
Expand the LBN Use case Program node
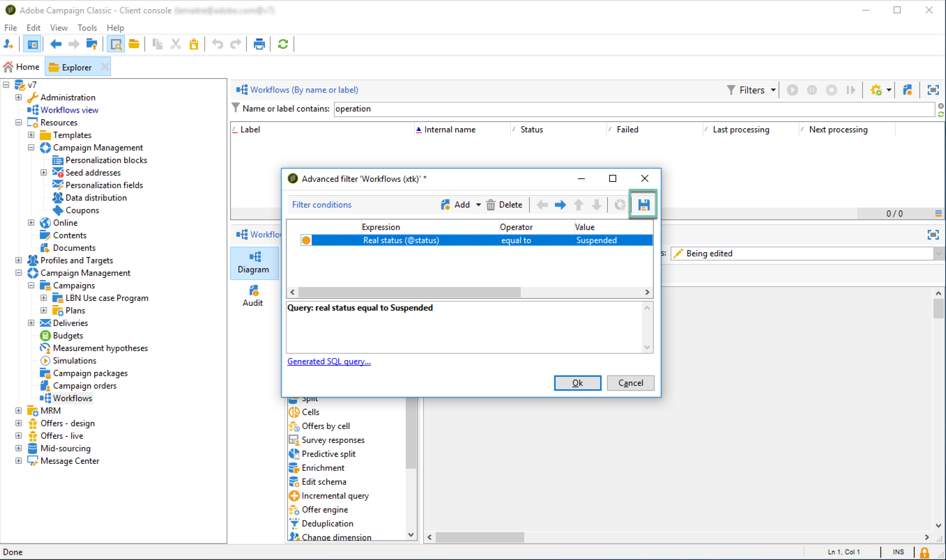click(x=43, y=298)
